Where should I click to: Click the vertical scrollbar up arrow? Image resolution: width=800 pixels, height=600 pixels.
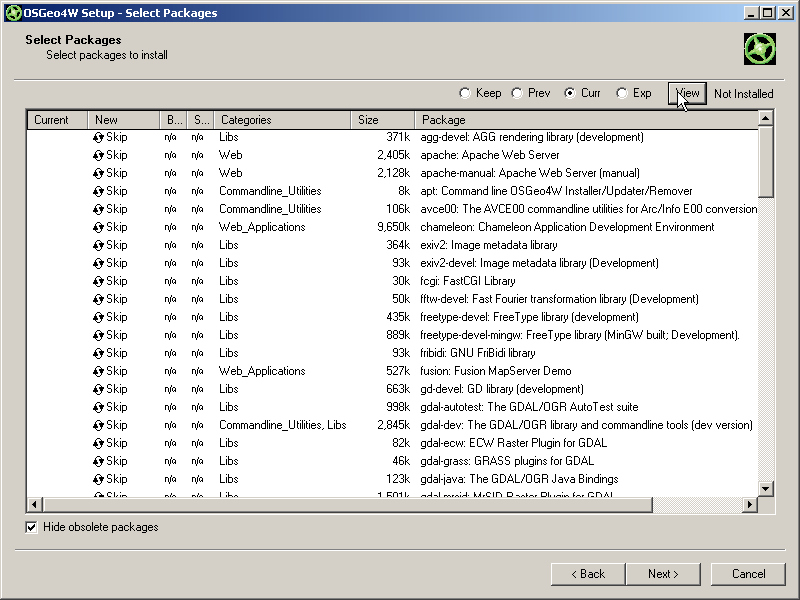point(765,118)
